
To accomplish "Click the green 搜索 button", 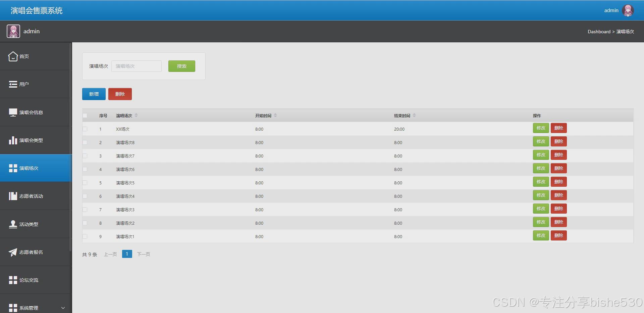I will (182, 66).
